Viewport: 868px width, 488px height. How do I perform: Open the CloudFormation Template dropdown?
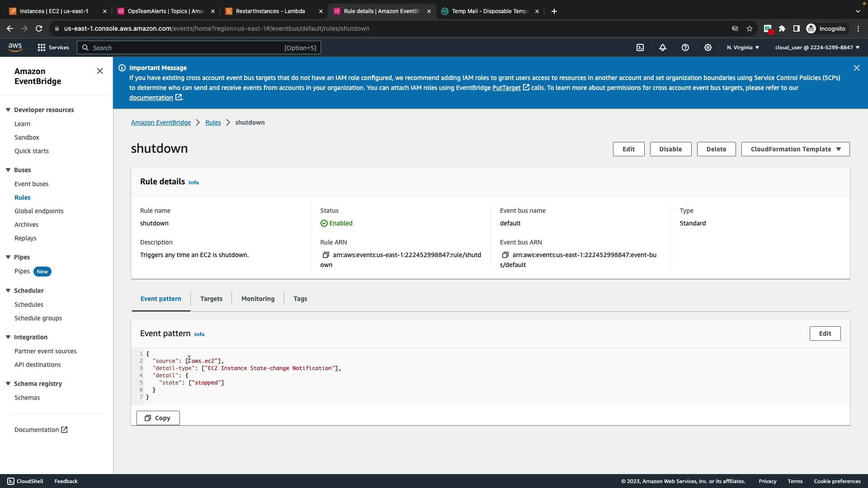[795, 149]
